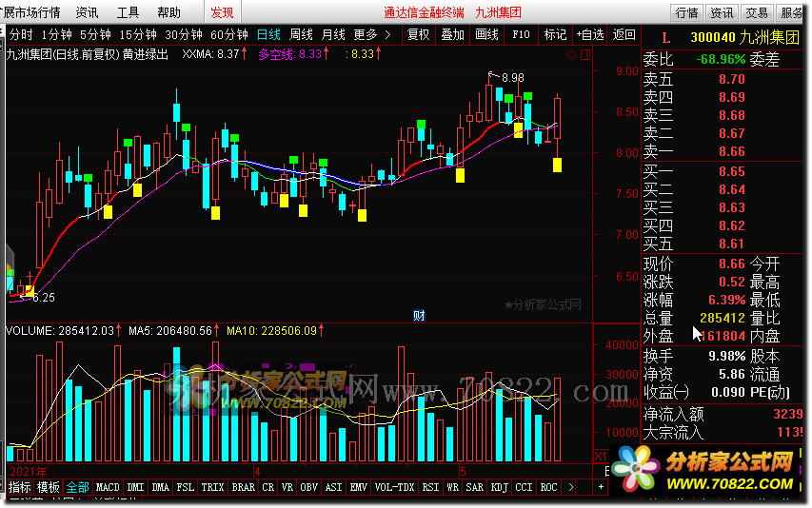The width and height of the screenshot is (812, 508).
Task: Switch to 月线 monthly chart
Action: point(333,34)
